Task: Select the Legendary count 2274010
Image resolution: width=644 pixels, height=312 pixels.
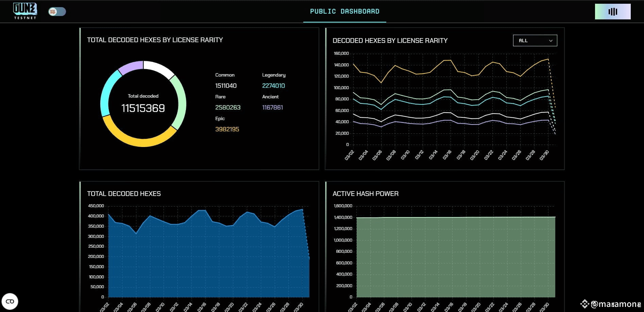Action: [x=273, y=86]
